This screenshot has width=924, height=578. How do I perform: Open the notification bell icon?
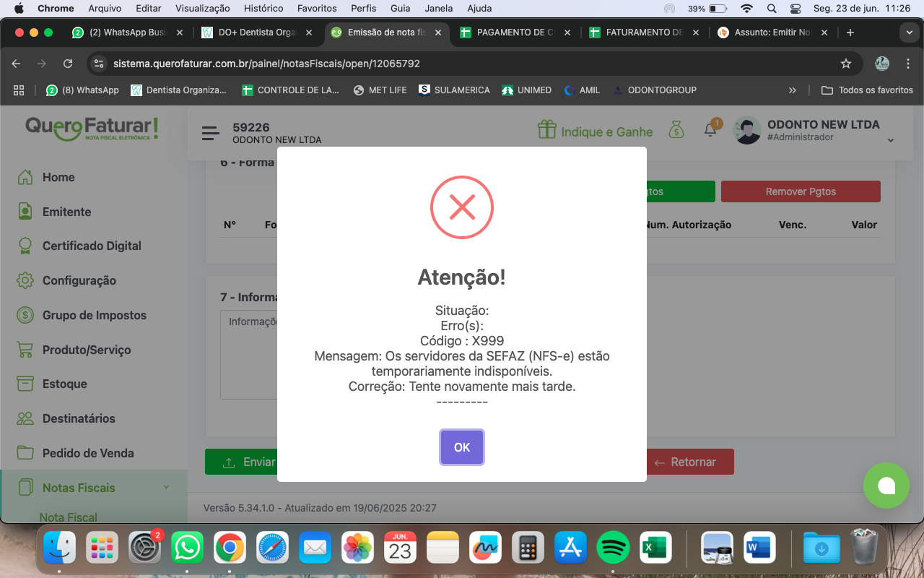[x=711, y=129]
